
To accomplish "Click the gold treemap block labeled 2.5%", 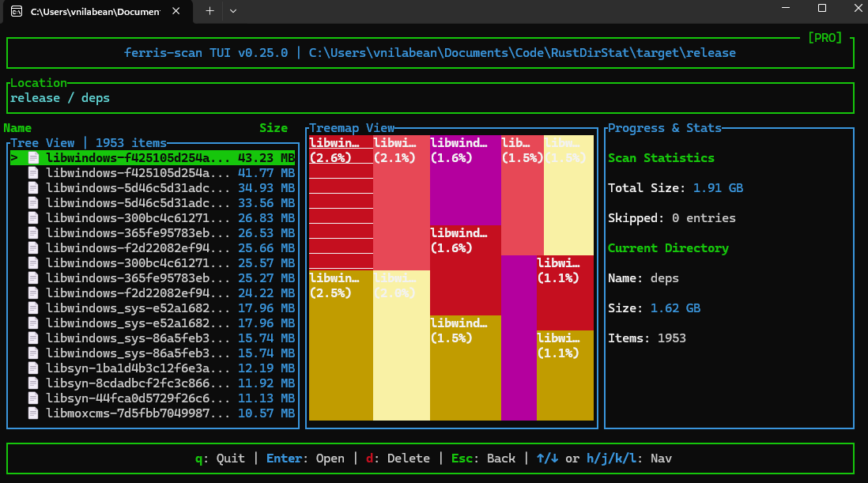I will tap(341, 345).
